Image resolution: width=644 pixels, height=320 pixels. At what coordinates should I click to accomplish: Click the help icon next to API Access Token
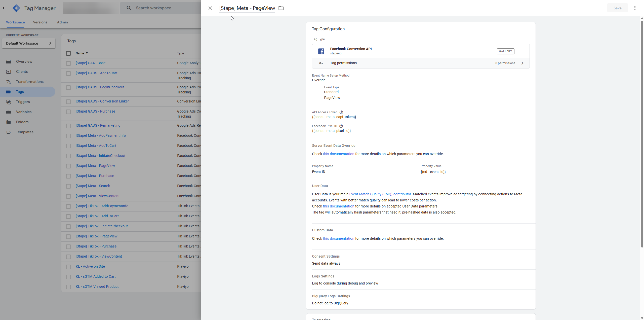point(341,112)
